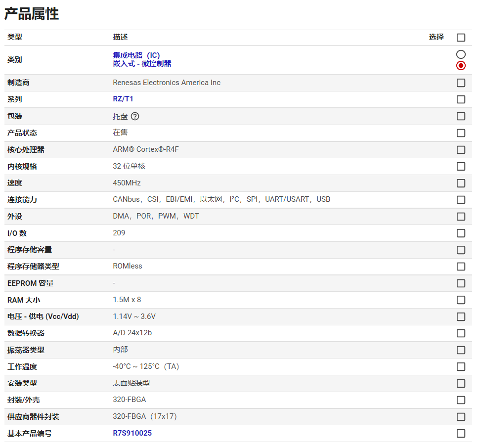
Task: Check the 制造商 row checkbox
Action: (x=461, y=83)
